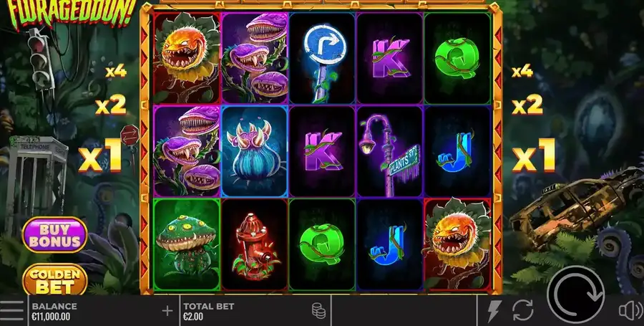Mute the game sound speaker icon

pos(631,311)
